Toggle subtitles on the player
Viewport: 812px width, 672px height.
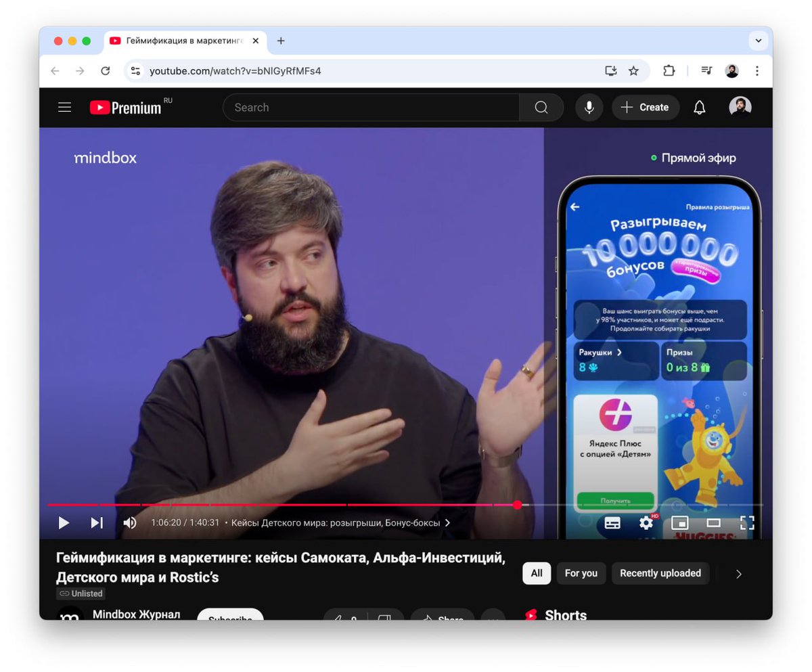612,522
